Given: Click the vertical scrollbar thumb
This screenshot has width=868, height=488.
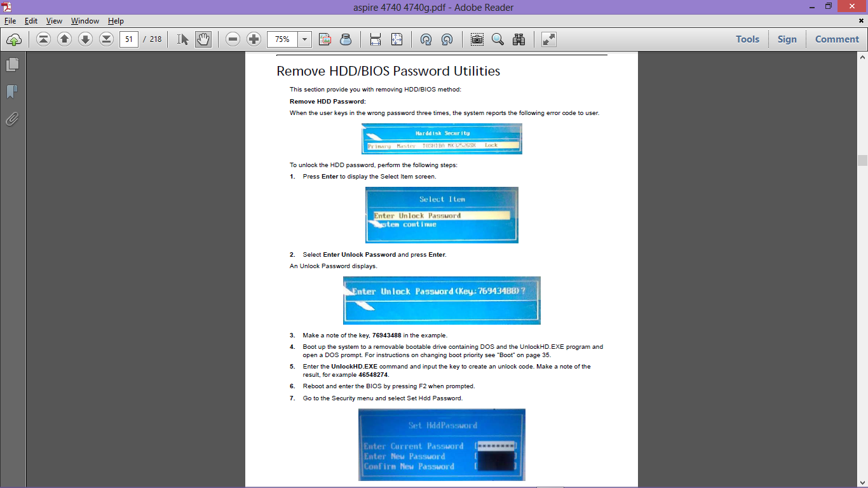Looking at the screenshot, I should point(862,160).
